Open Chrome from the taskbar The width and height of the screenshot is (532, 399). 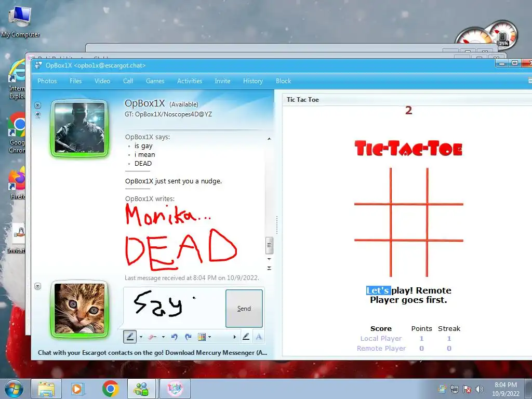pyautogui.click(x=110, y=389)
